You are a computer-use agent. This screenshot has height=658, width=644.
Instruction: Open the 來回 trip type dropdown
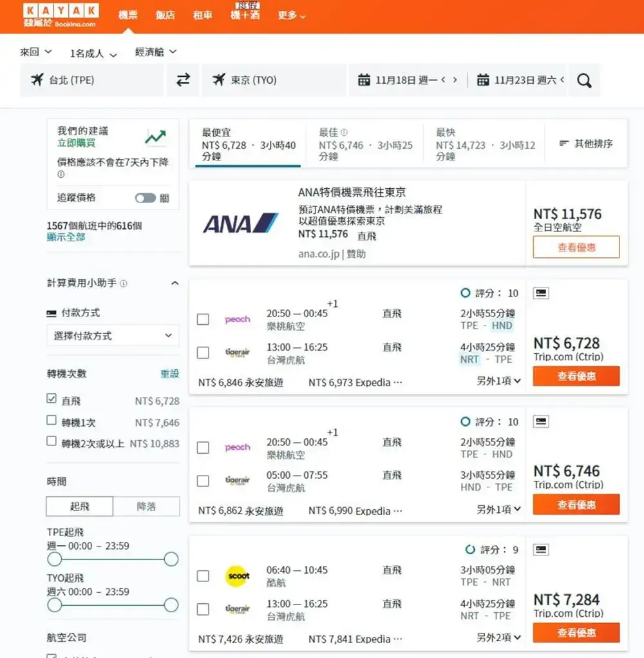(x=36, y=52)
